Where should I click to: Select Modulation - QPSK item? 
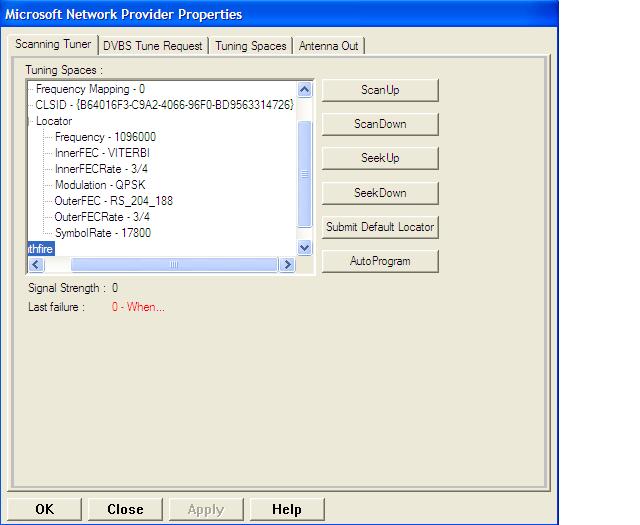pos(100,185)
